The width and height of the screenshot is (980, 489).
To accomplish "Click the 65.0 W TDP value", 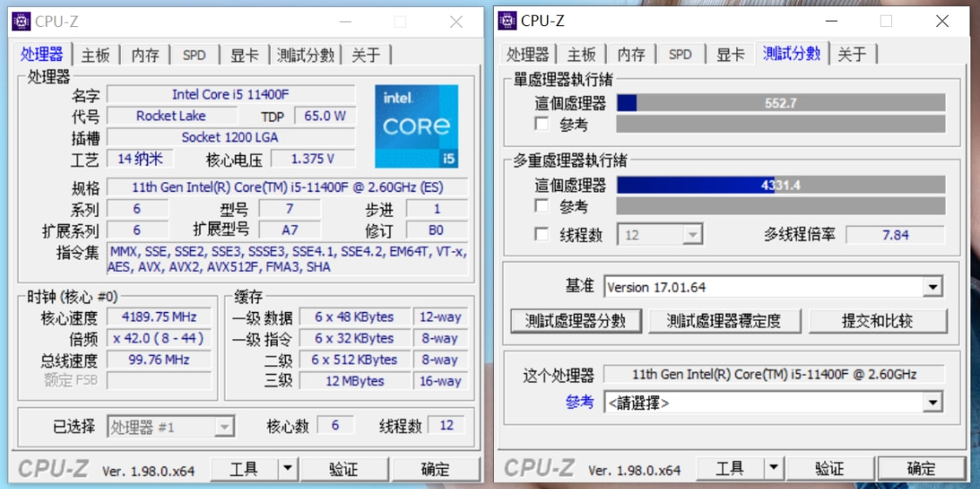I will pyautogui.click(x=325, y=116).
